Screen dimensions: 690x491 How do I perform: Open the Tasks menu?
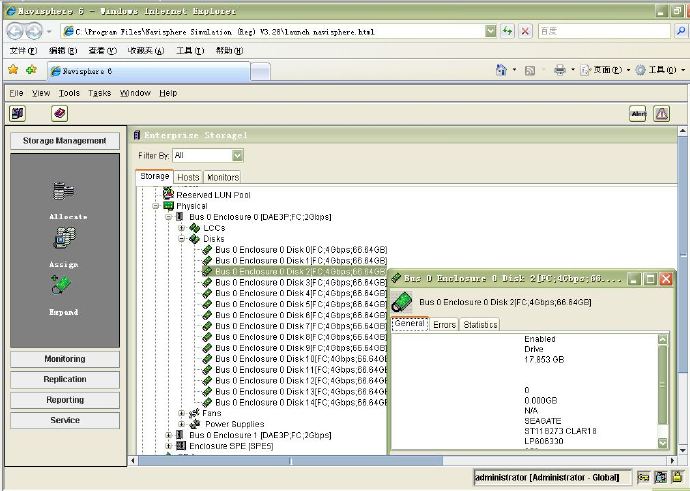(99, 93)
